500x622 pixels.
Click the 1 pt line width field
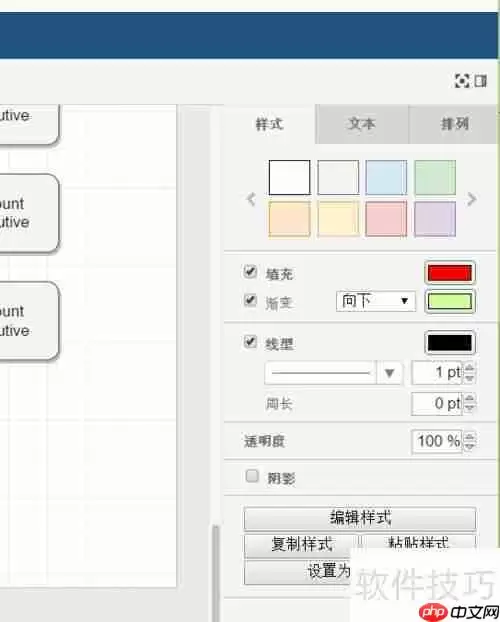click(x=437, y=372)
